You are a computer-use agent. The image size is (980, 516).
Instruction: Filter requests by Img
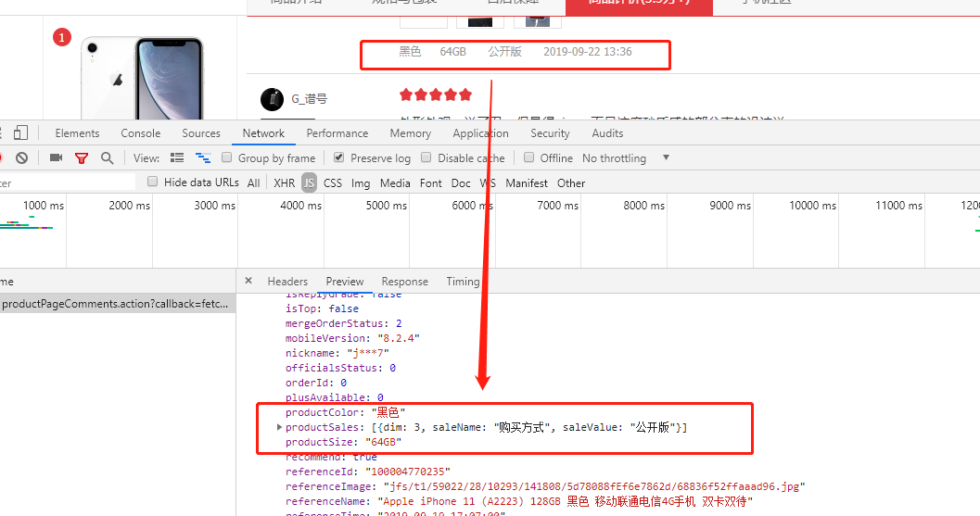point(361,183)
